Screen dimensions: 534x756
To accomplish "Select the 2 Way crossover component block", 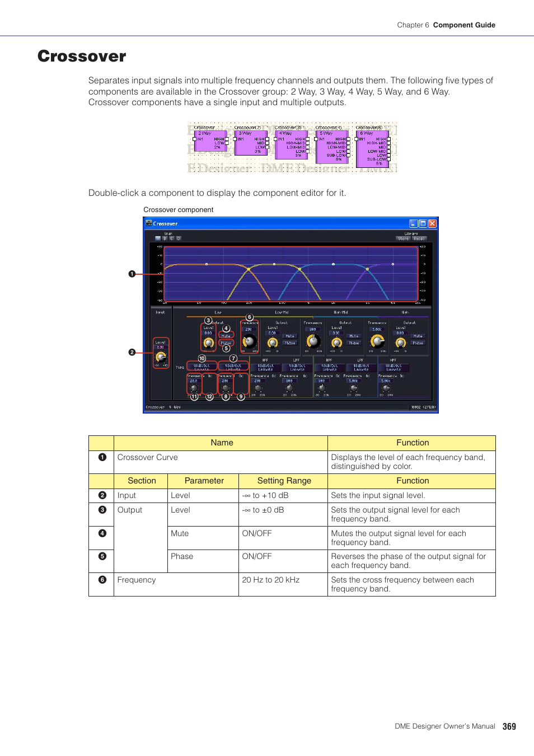I will click(x=210, y=142).
